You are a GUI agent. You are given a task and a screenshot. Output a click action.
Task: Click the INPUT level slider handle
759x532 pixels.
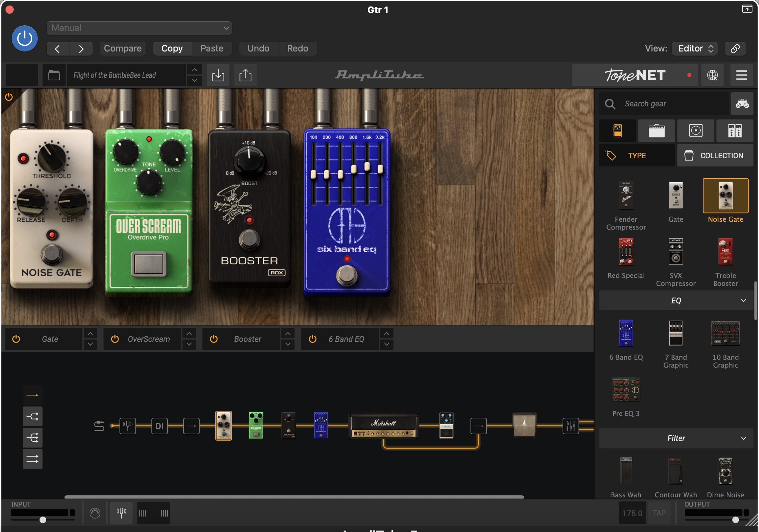click(x=43, y=520)
